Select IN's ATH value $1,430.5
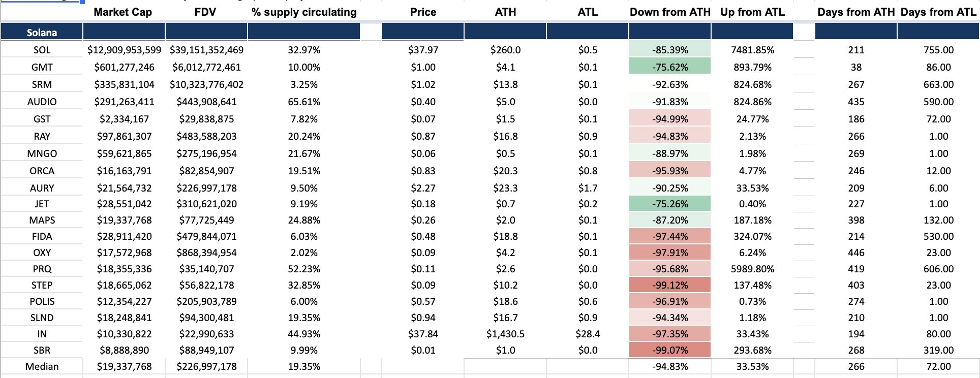 click(505, 334)
